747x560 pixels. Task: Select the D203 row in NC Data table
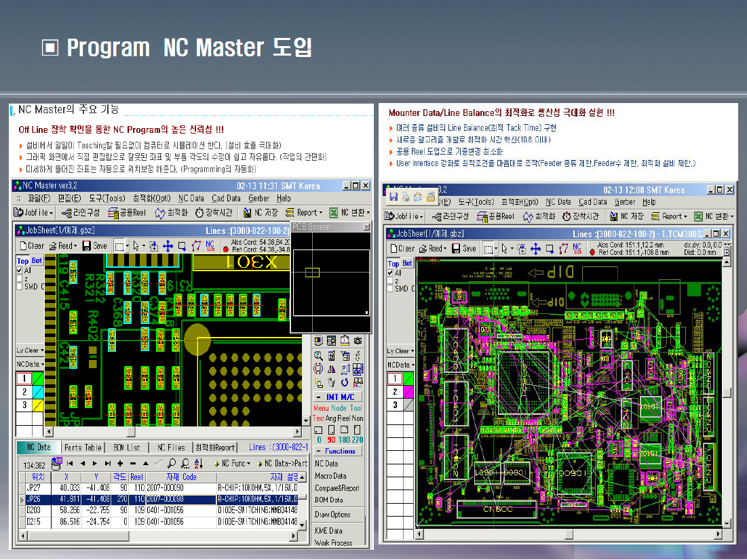click(161, 510)
